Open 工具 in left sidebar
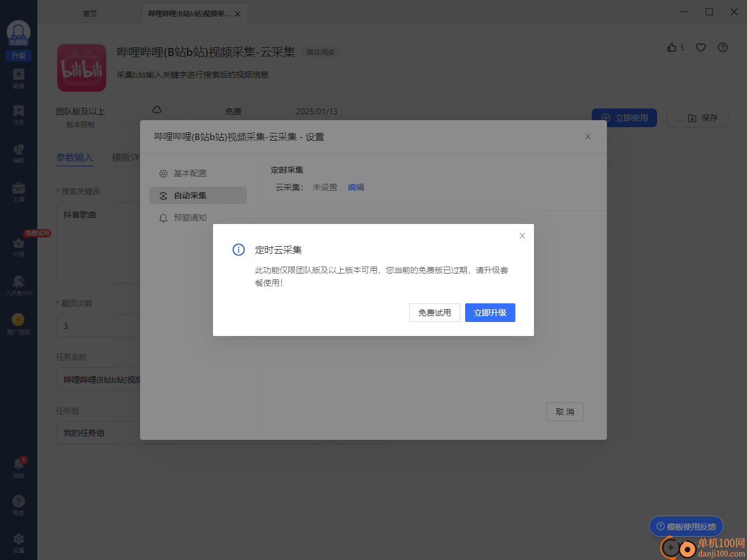 [x=19, y=191]
